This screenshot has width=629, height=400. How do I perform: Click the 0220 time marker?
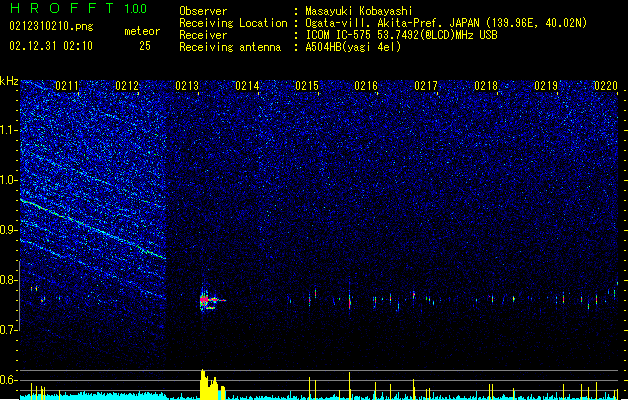(606, 86)
